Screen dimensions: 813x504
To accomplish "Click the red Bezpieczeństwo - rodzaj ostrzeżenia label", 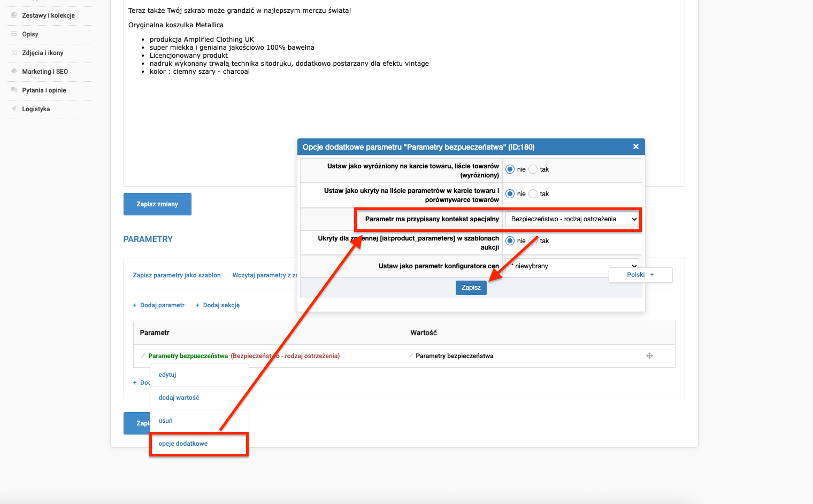I will [x=285, y=356].
